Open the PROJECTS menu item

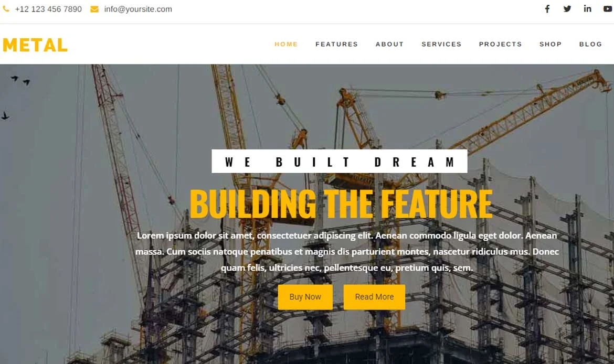501,44
